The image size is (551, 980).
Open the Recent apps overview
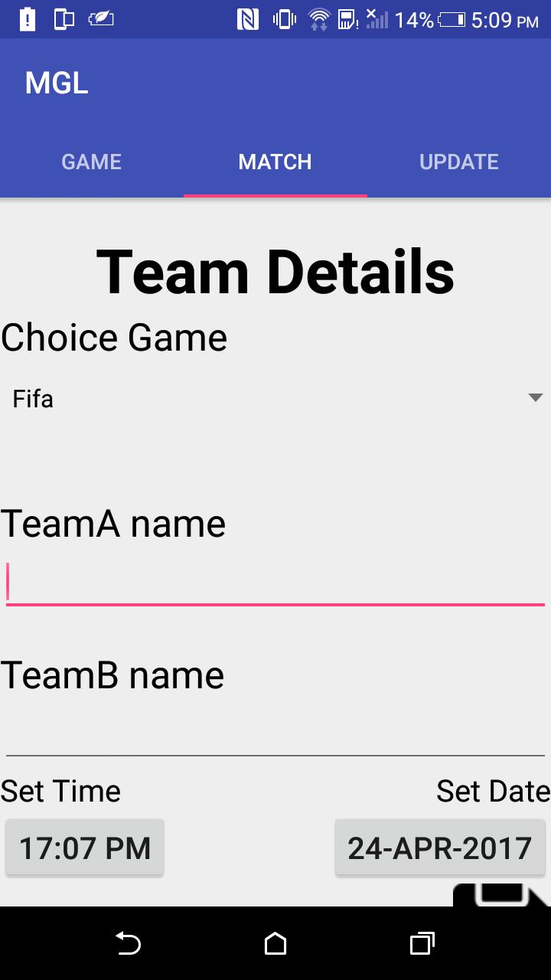point(422,943)
